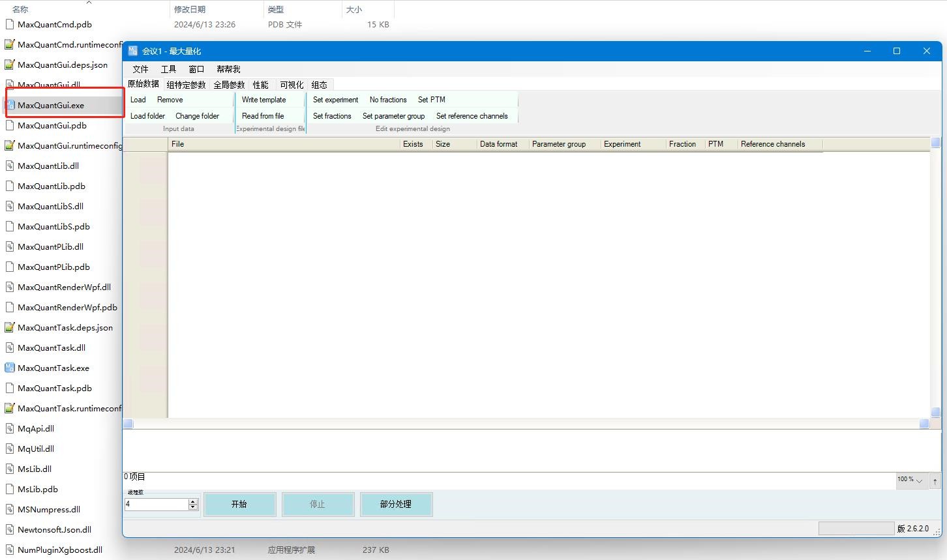This screenshot has height=560, width=947.
Task: Click Write template
Action: [x=263, y=100]
